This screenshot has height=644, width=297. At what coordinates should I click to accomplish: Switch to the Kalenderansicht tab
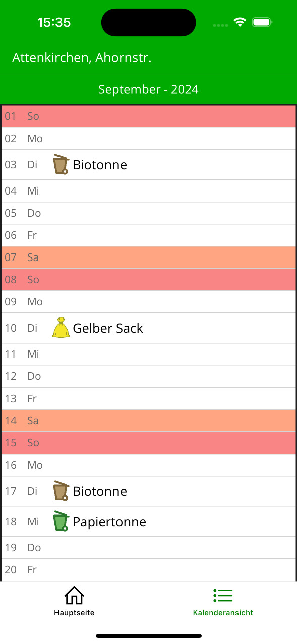(x=223, y=602)
